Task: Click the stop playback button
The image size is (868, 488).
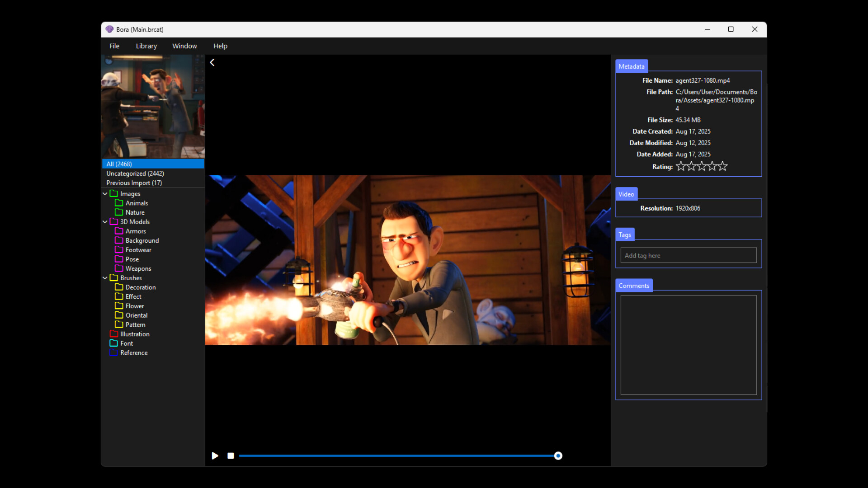Action: [231, 456]
